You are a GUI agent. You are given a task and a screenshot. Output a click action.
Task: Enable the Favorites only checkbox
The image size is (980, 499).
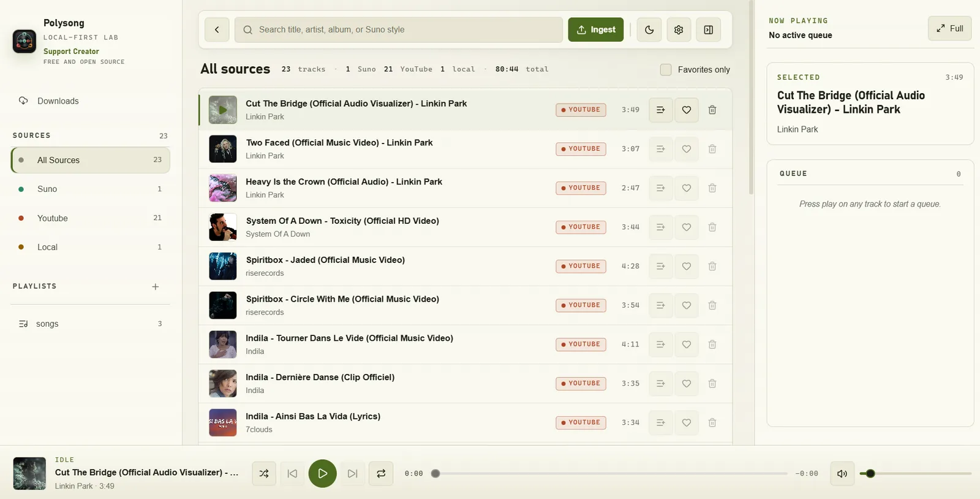(x=666, y=70)
